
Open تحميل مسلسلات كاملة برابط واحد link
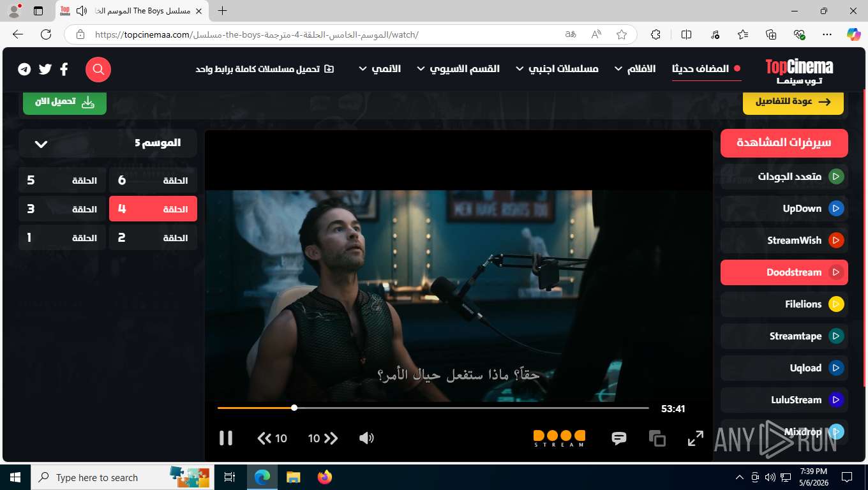[x=265, y=69]
